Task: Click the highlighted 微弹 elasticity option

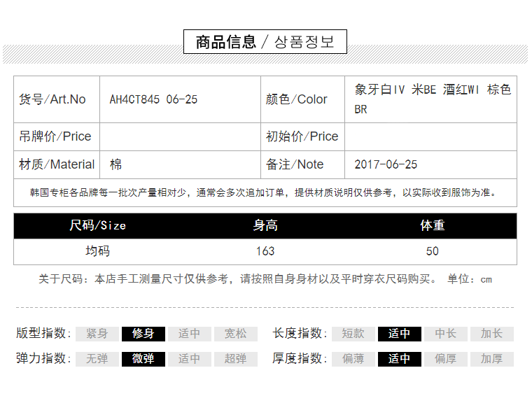Action: pos(143,359)
